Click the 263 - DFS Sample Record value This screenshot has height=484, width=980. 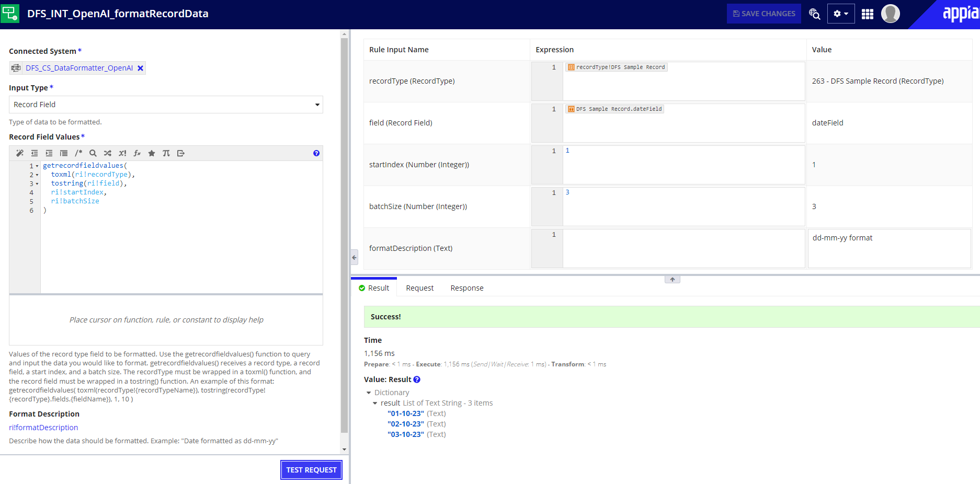[878, 81]
